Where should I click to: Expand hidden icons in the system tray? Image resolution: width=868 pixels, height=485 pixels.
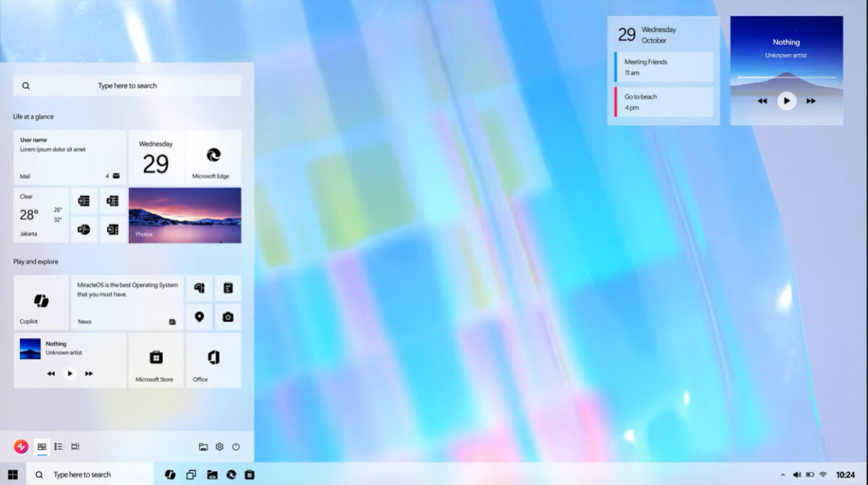point(783,474)
